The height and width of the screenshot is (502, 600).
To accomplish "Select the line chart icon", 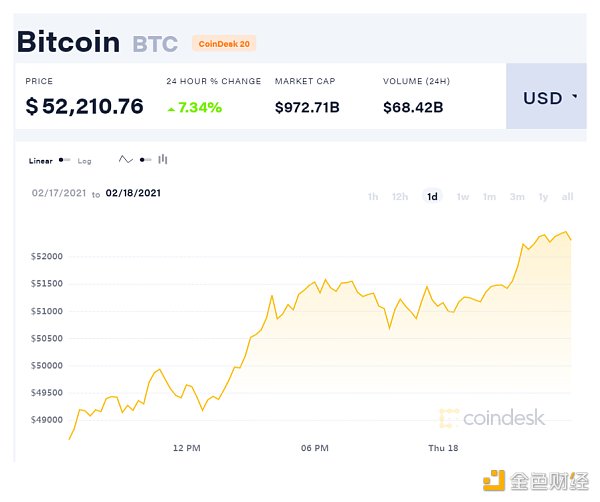I will tap(126, 160).
